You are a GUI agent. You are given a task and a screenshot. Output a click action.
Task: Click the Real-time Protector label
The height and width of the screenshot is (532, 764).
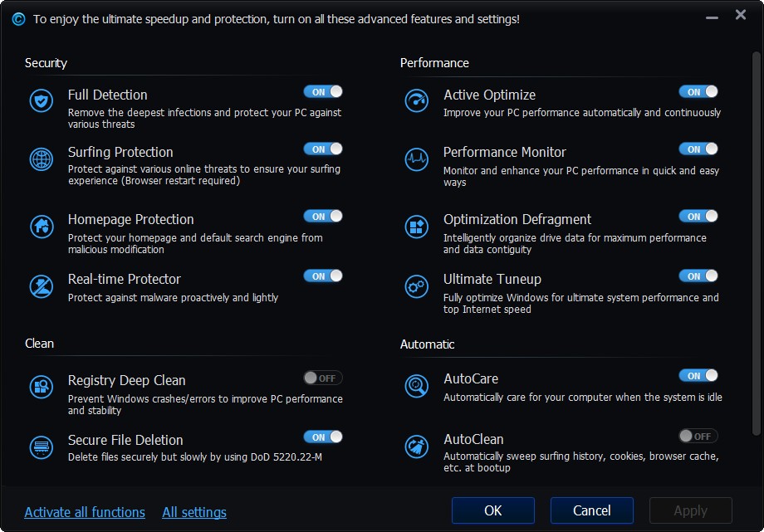[125, 279]
